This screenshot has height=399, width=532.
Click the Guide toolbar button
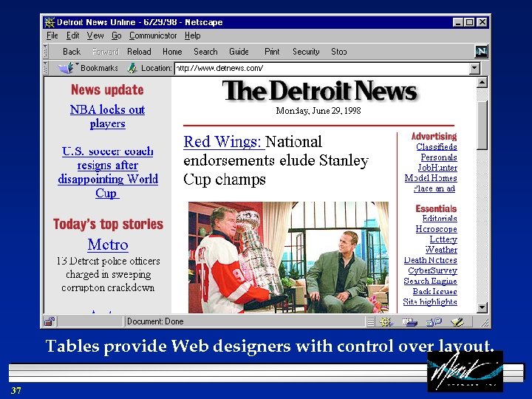(239, 52)
